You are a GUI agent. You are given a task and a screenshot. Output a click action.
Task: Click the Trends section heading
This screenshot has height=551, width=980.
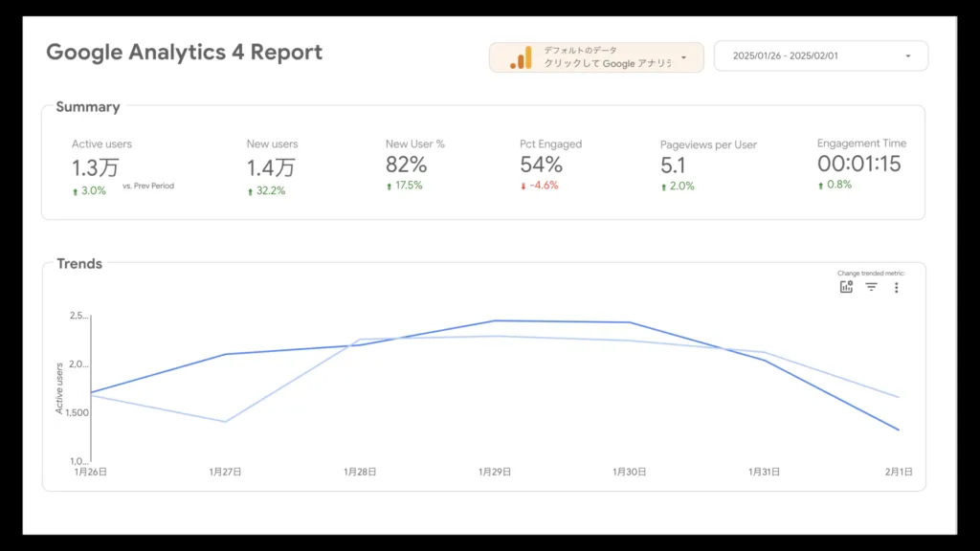pyautogui.click(x=79, y=264)
